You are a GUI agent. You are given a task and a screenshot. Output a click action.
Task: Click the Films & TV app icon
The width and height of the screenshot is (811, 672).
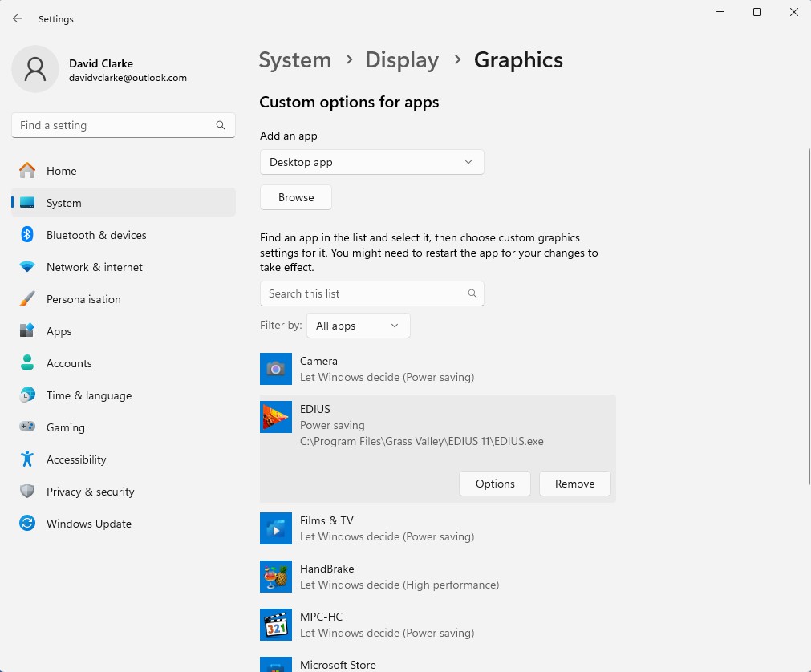(276, 528)
